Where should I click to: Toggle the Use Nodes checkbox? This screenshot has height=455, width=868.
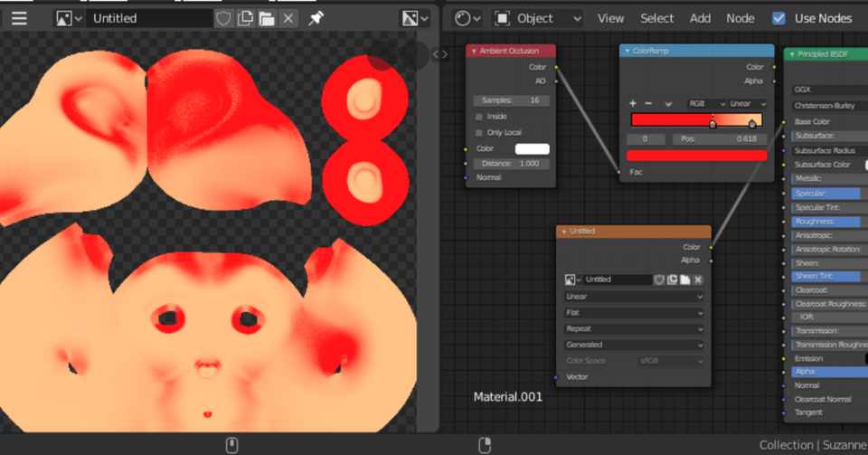pyautogui.click(x=778, y=18)
